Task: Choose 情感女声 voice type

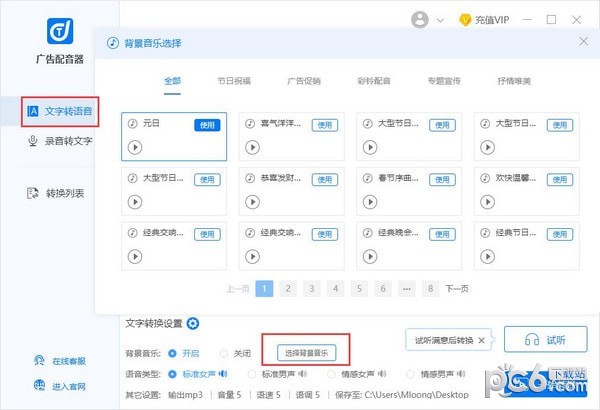Action: 352,374
